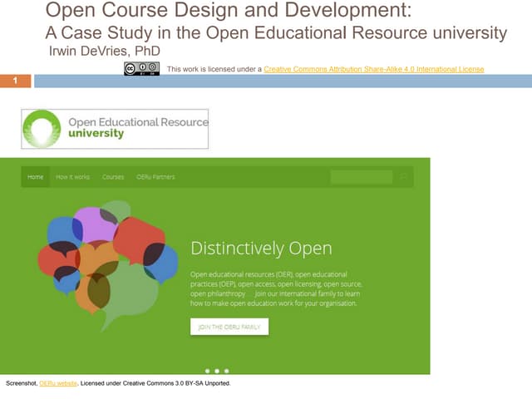Image resolution: width=532 pixels, height=399 pixels.
Task: Click the colorful speech bubbles graphic
Action: [x=107, y=255]
